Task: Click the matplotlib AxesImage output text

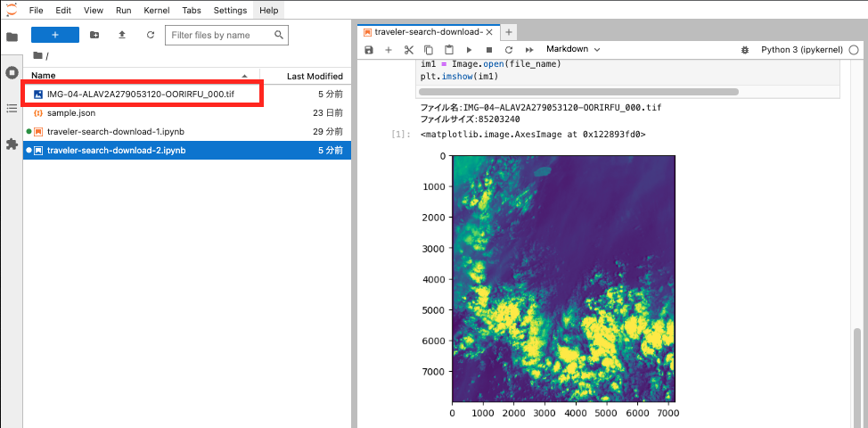Action: tap(533, 135)
